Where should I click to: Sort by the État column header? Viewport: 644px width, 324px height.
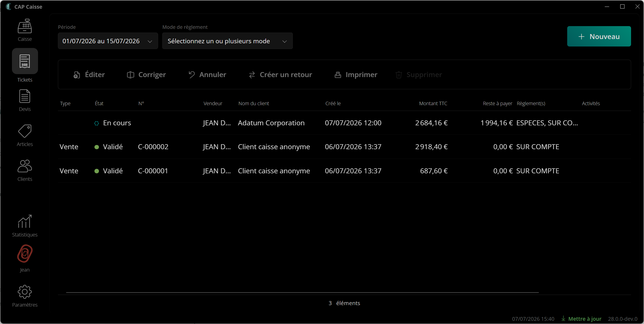pos(99,103)
